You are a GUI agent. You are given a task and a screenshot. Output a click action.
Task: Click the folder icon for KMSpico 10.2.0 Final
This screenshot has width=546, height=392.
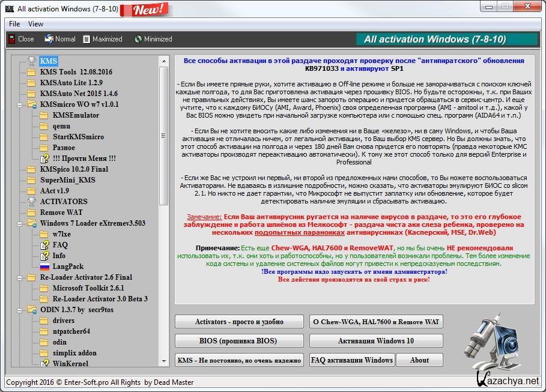click(x=31, y=169)
